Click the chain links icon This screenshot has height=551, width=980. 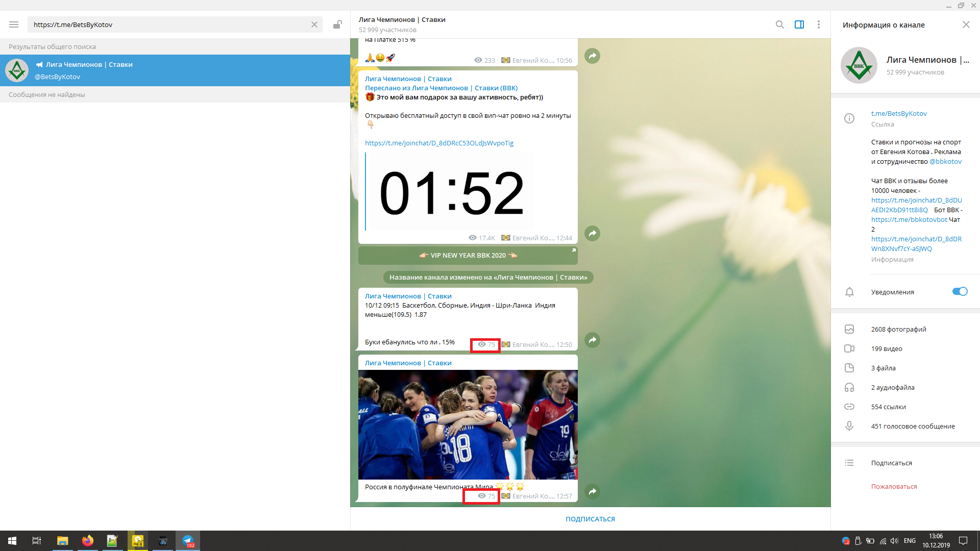849,407
